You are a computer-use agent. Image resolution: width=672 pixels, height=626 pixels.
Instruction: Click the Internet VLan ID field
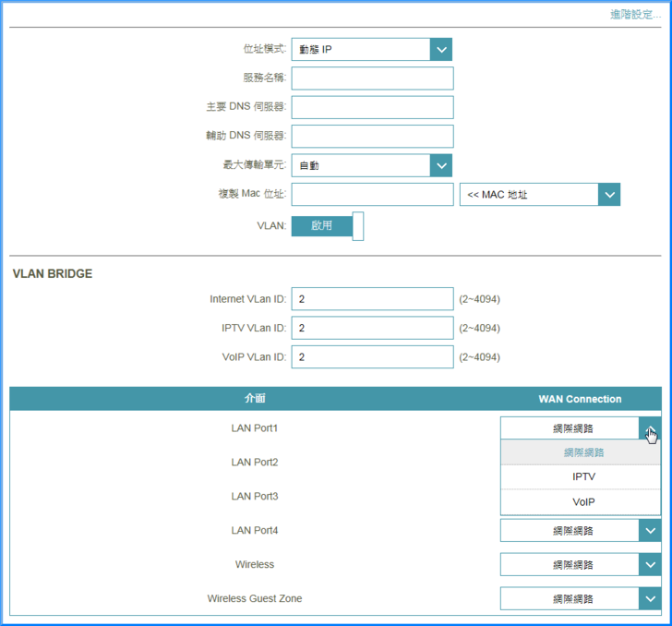[372, 300]
